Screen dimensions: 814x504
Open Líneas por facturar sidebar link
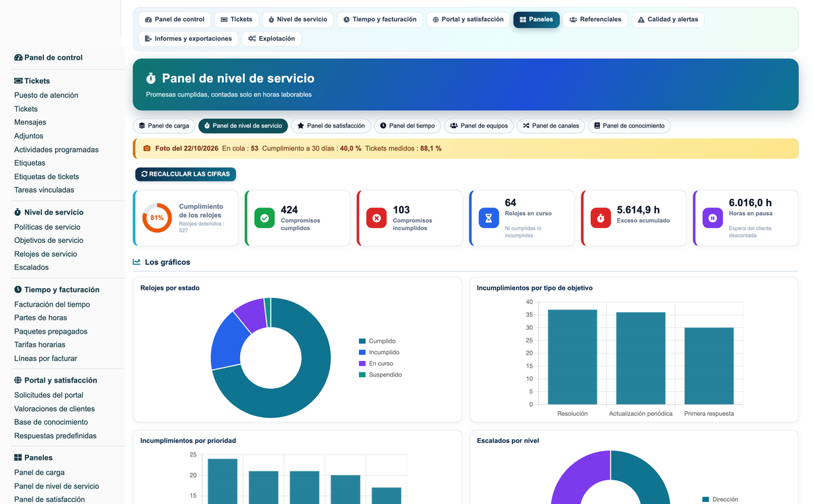pyautogui.click(x=45, y=358)
